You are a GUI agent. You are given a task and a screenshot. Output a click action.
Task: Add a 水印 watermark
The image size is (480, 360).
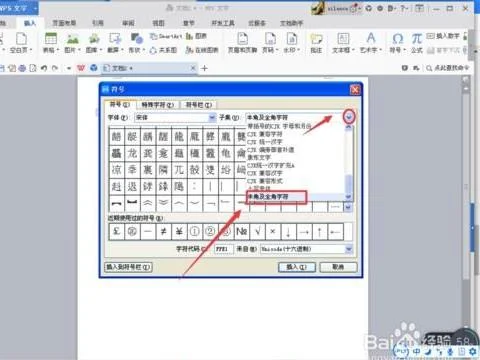pyautogui.click(x=292, y=43)
